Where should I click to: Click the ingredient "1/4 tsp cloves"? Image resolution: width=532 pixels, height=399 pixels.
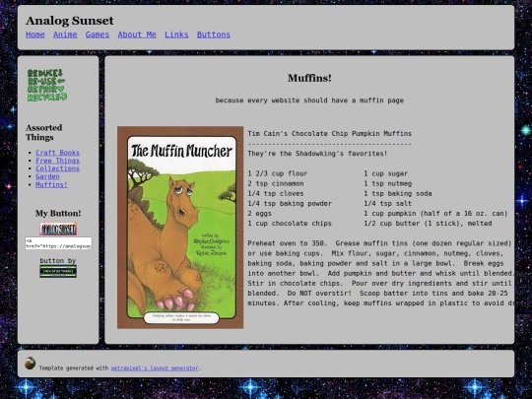276,194
